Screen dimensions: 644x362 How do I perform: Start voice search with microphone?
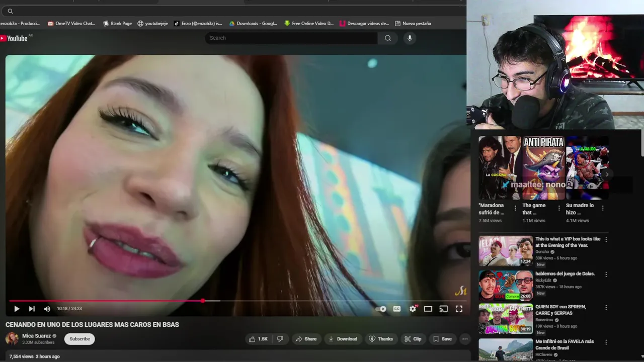pos(410,38)
